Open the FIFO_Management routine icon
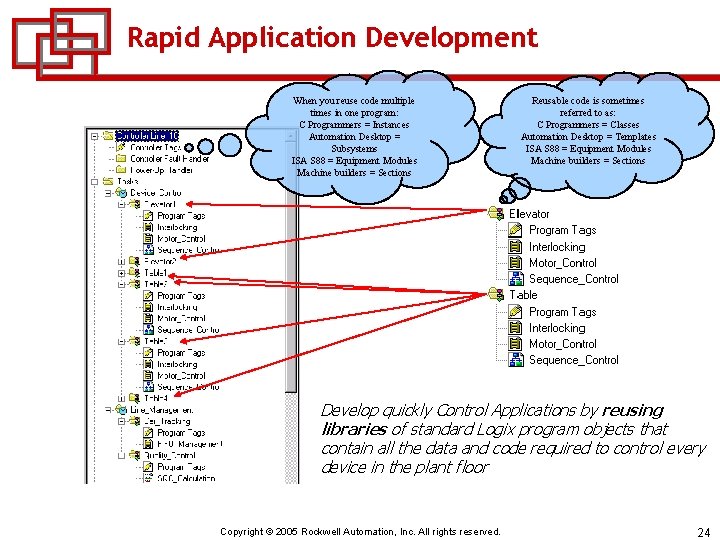Image resolution: width=720 pixels, height=540 pixels. tap(148, 444)
